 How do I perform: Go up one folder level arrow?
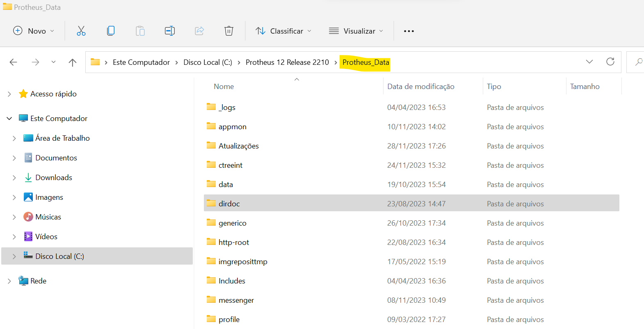(73, 62)
